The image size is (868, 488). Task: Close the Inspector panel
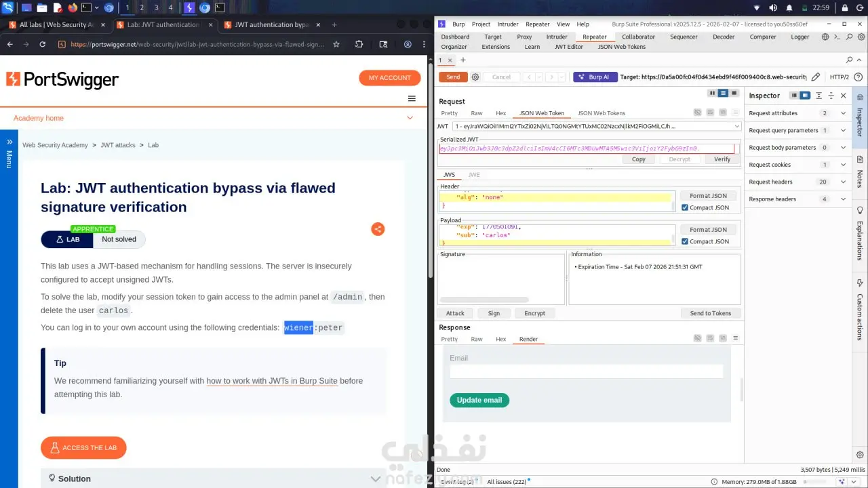844,96
